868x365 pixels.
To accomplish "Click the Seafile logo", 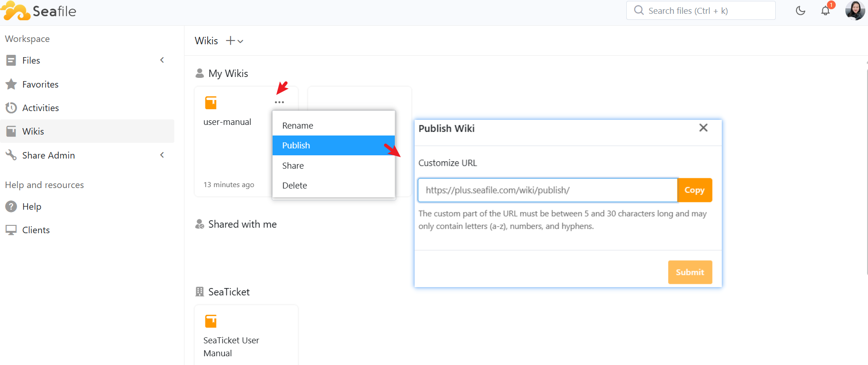I will pyautogui.click(x=39, y=11).
